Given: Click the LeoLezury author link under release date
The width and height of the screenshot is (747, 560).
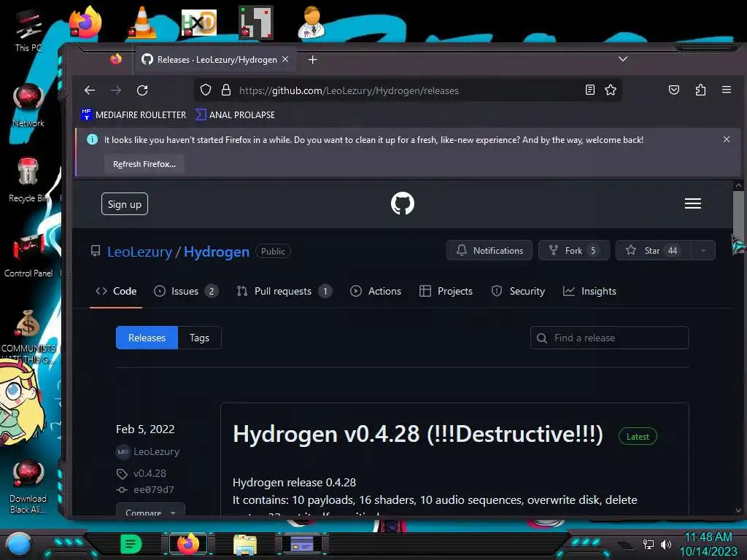Looking at the screenshot, I should pos(156,451).
